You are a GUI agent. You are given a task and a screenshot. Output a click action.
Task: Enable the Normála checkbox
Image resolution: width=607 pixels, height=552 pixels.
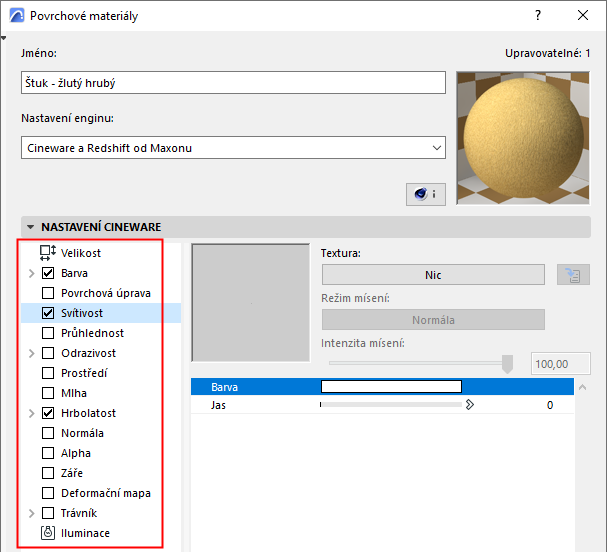point(48,433)
